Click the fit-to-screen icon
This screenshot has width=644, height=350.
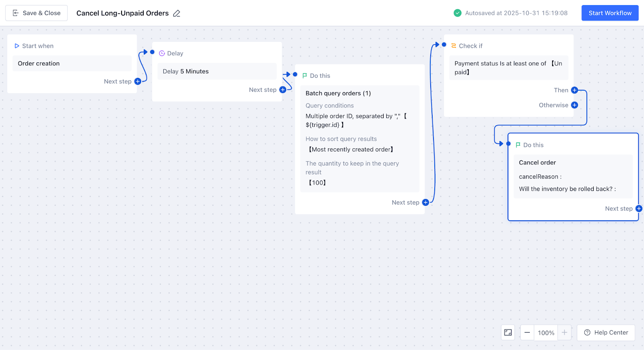pyautogui.click(x=508, y=333)
